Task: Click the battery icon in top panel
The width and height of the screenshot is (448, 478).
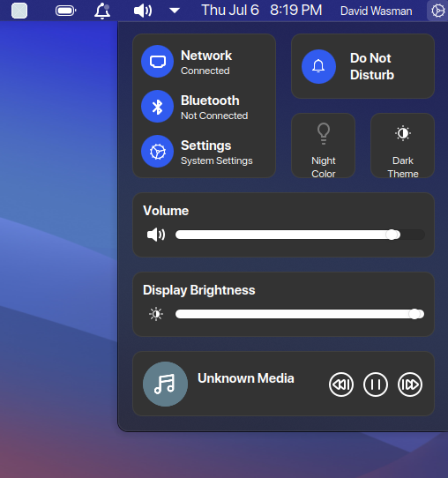Action: (65, 11)
